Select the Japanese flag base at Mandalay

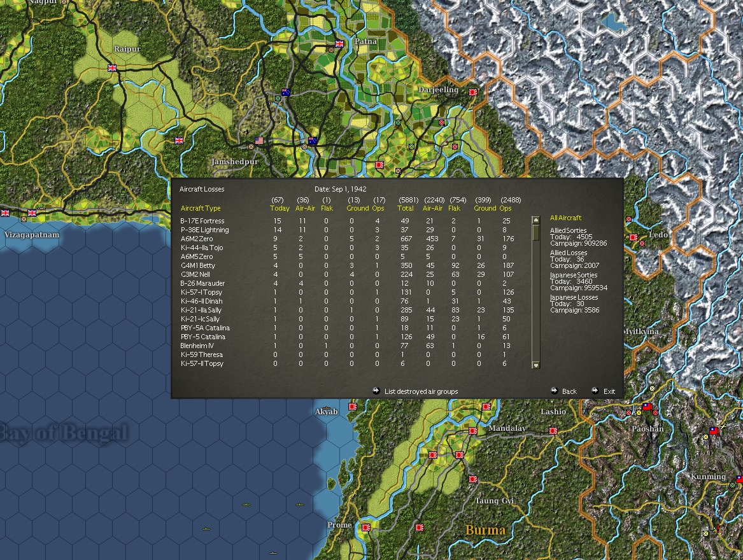pyautogui.click(x=472, y=431)
